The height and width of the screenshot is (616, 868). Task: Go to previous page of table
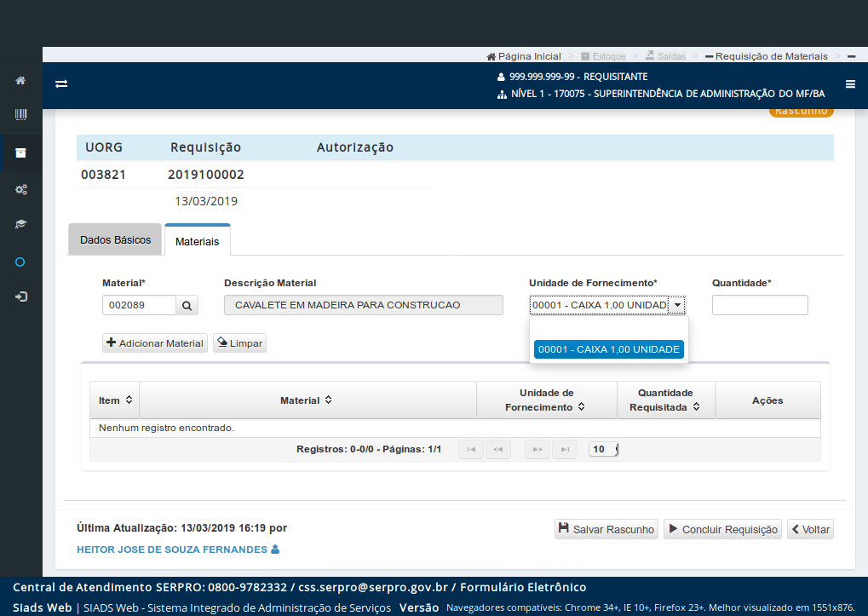point(498,449)
